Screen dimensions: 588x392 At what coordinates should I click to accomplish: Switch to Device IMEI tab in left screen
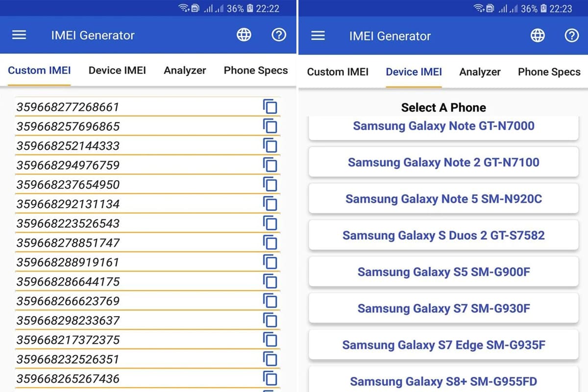pyautogui.click(x=117, y=70)
